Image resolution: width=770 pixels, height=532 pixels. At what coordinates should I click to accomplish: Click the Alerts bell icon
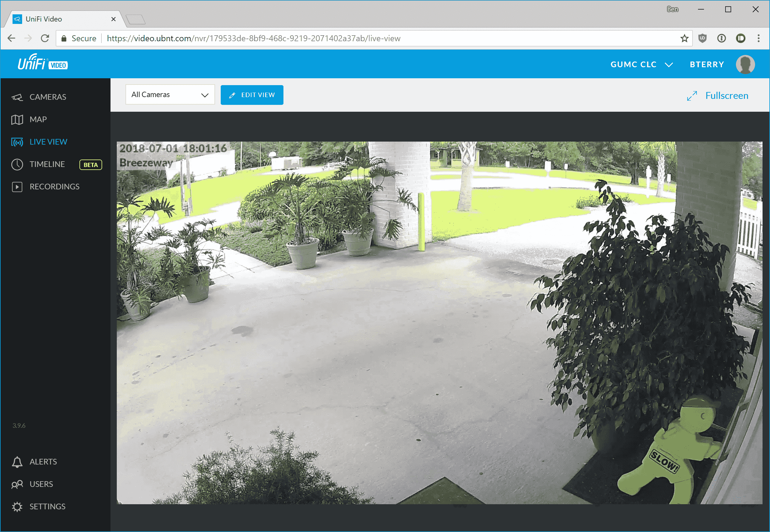point(17,462)
